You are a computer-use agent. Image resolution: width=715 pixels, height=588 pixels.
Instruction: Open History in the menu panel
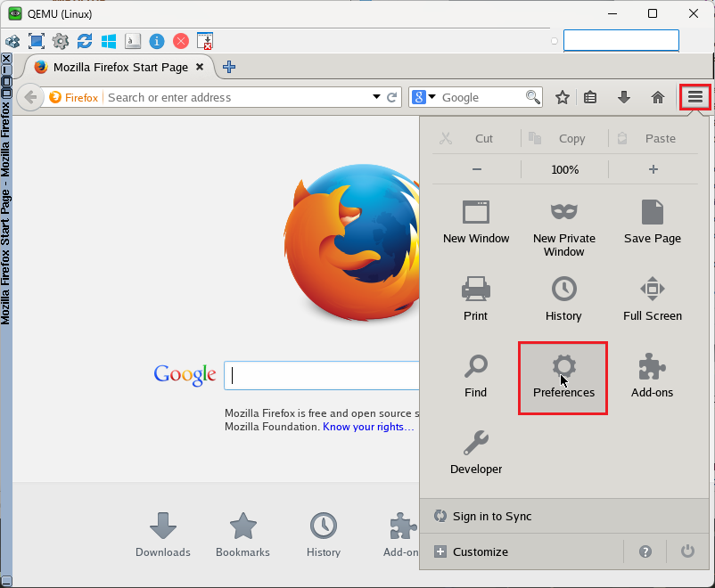click(x=563, y=299)
